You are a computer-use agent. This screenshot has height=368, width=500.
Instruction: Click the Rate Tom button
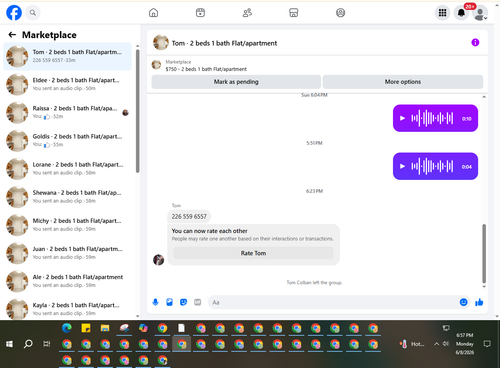[x=253, y=253]
